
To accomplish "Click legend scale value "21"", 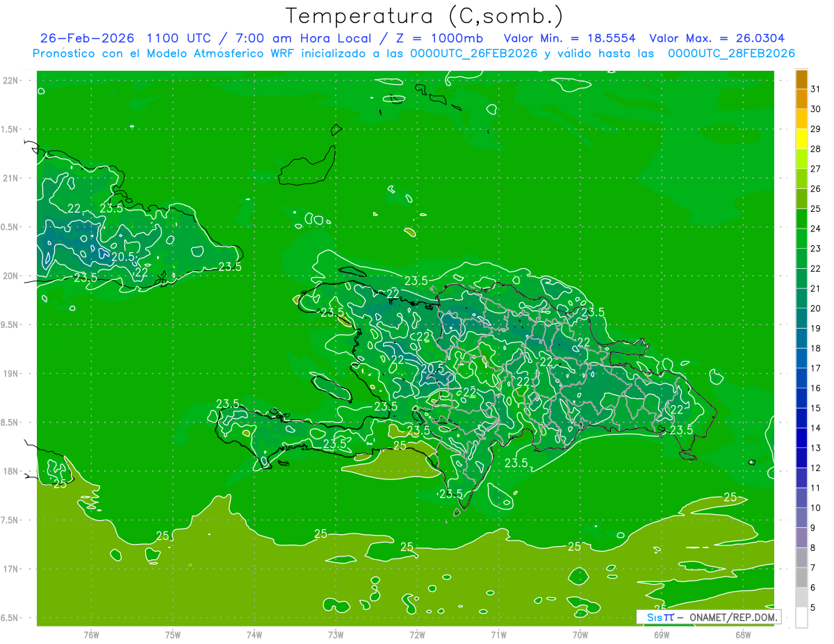I will click(816, 288).
